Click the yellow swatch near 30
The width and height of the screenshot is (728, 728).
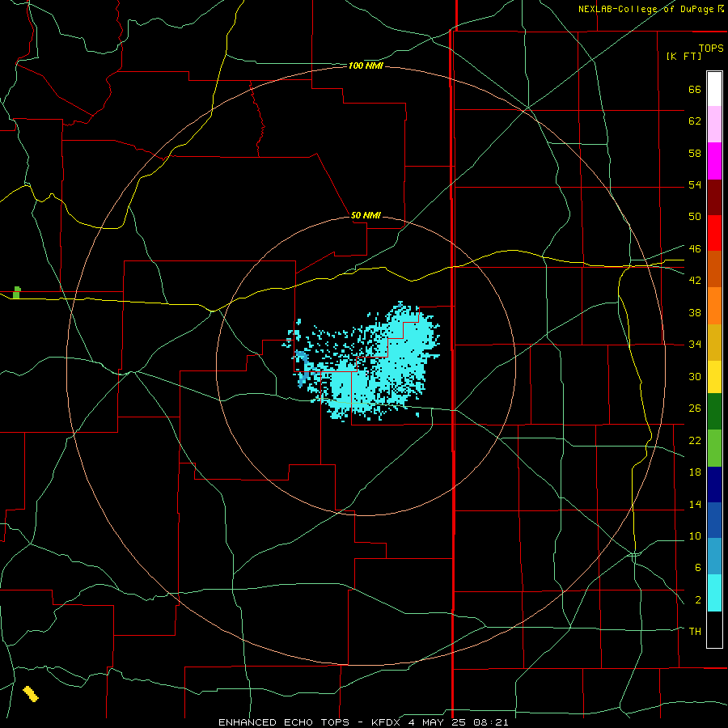(714, 376)
